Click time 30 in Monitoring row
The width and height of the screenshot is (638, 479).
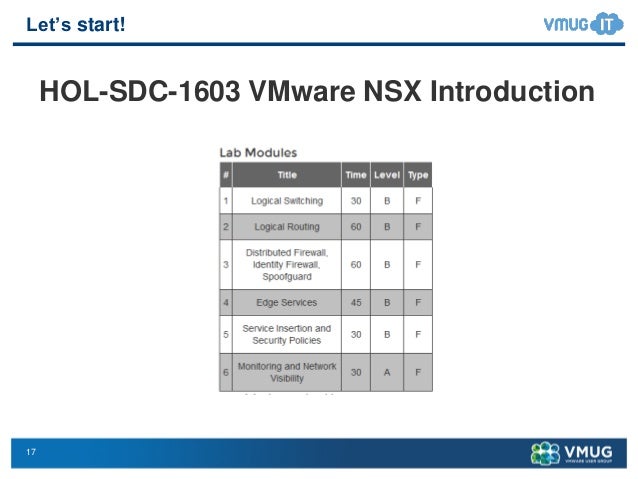click(x=356, y=372)
